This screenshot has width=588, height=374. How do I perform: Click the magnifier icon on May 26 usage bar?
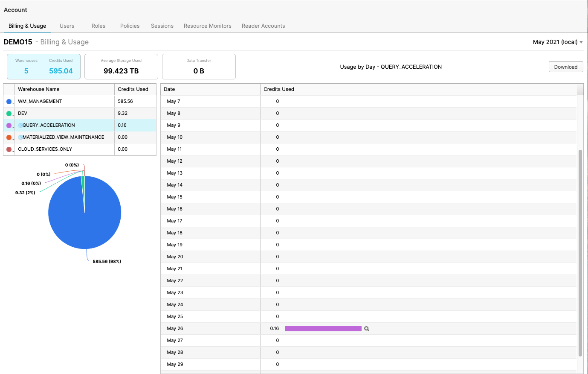(x=366, y=329)
